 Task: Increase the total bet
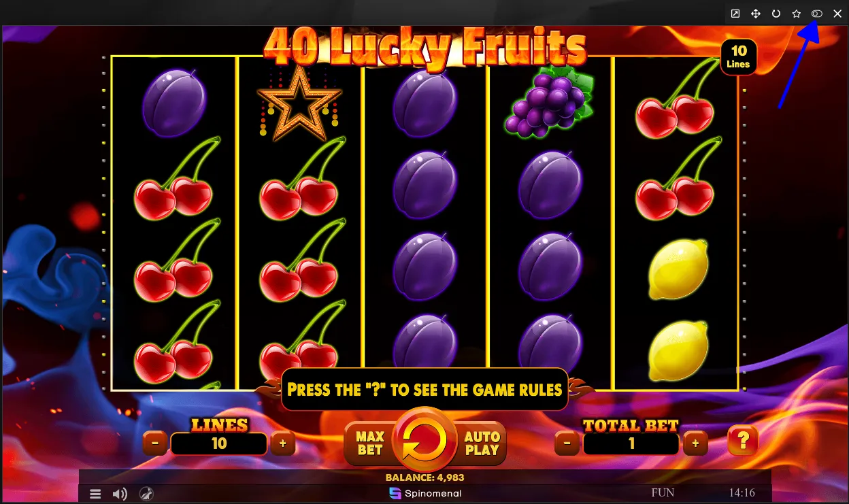695,443
